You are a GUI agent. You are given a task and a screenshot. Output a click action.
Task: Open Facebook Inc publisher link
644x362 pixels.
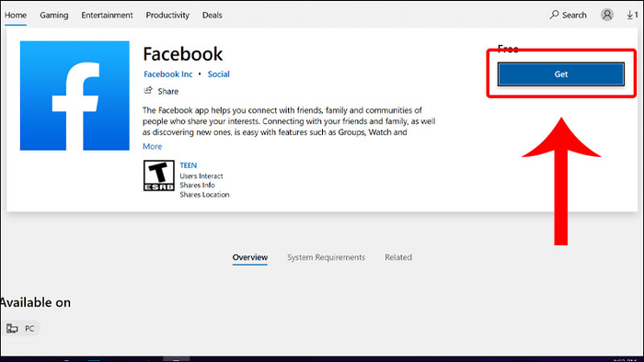[168, 74]
